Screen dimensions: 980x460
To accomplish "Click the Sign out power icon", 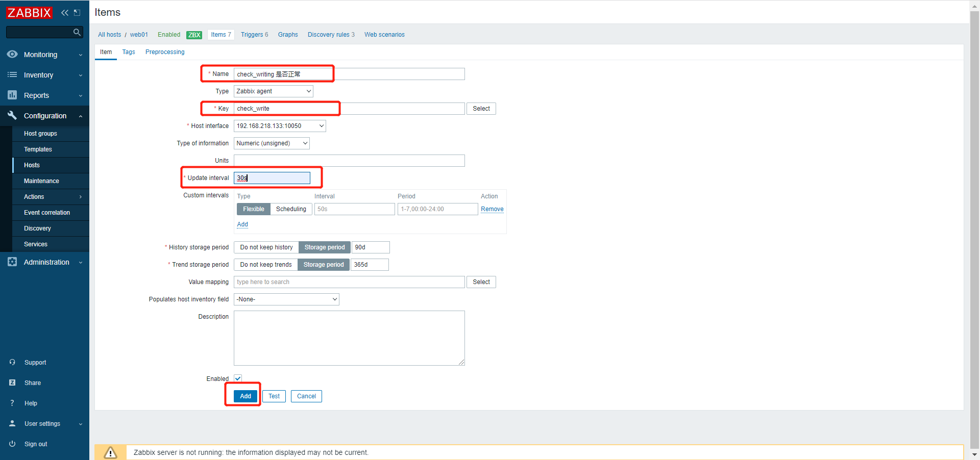I will [x=12, y=444].
